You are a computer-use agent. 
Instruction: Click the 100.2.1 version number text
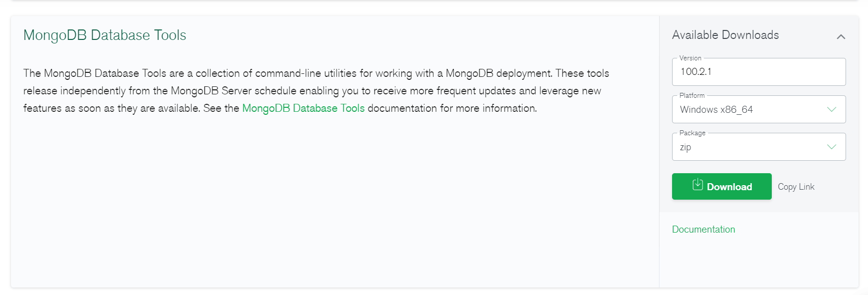(x=695, y=72)
